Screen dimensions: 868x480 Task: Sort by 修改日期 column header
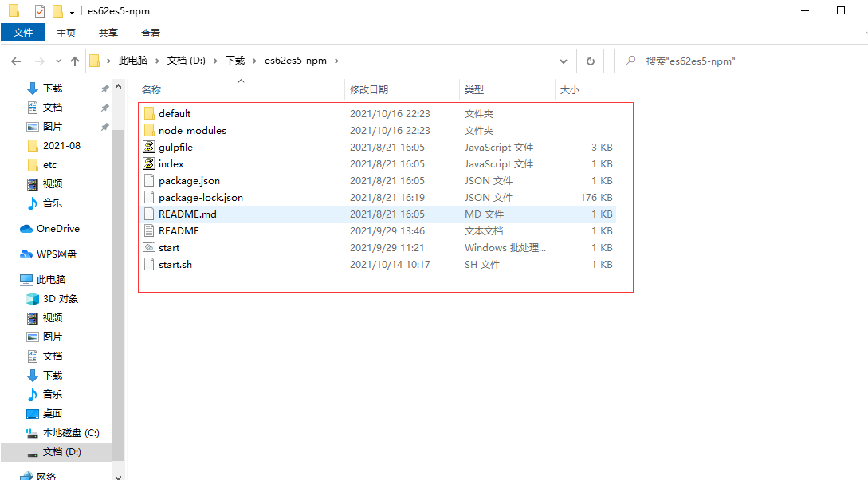click(369, 90)
